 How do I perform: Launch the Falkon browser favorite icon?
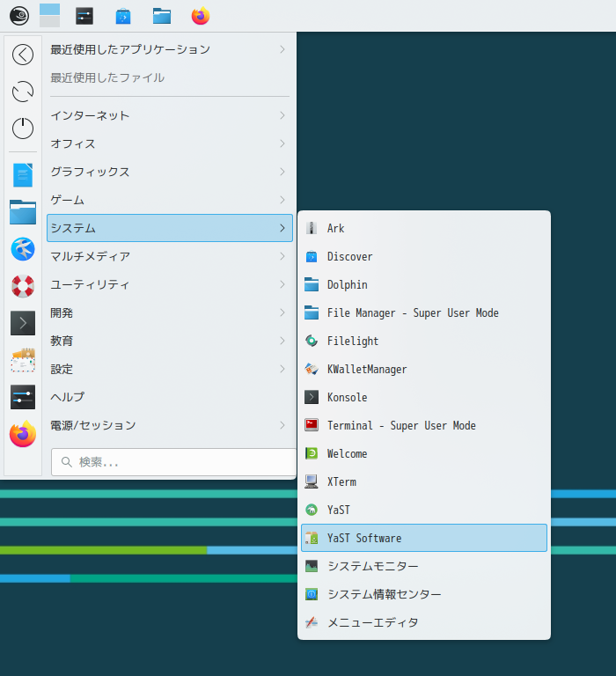tap(23, 249)
